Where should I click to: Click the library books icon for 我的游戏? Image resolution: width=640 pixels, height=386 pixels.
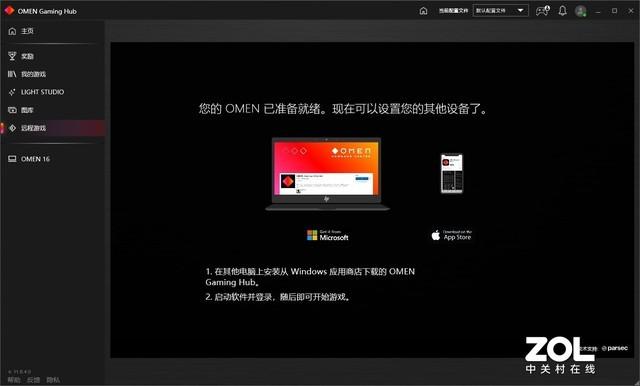pyautogui.click(x=12, y=74)
